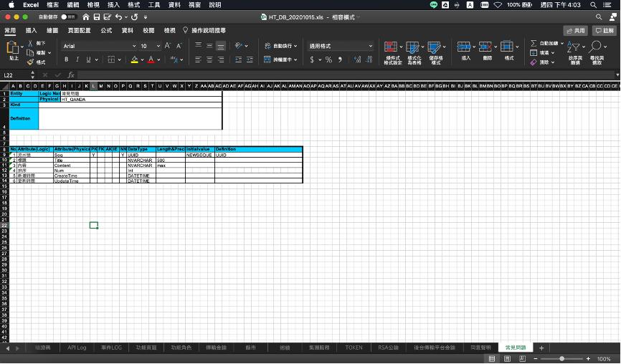Click the Name Box showing L22
This screenshot has width=621, height=364.
click(x=16, y=75)
